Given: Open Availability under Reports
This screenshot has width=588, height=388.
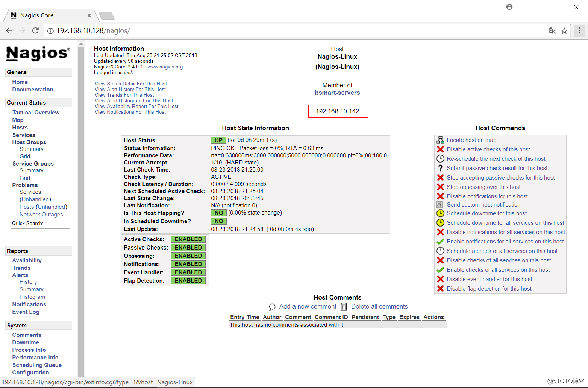Looking at the screenshot, I should (x=27, y=260).
